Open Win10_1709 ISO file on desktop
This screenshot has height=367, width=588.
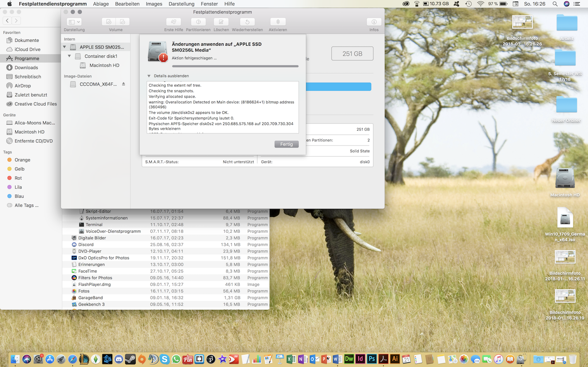pos(565,218)
